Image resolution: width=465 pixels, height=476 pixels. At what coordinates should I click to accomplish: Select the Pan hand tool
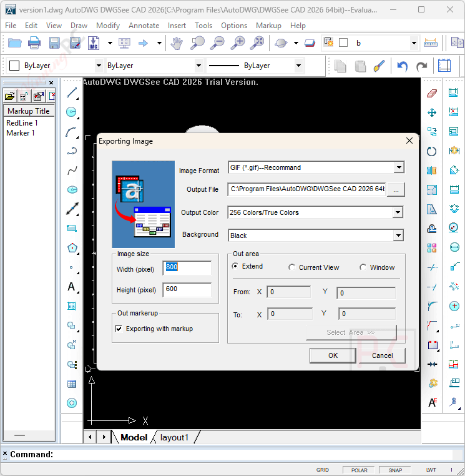[x=177, y=43]
